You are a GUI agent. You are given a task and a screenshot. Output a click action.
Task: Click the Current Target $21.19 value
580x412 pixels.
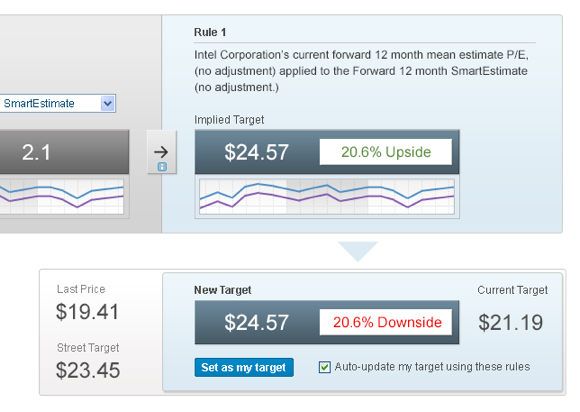click(510, 322)
